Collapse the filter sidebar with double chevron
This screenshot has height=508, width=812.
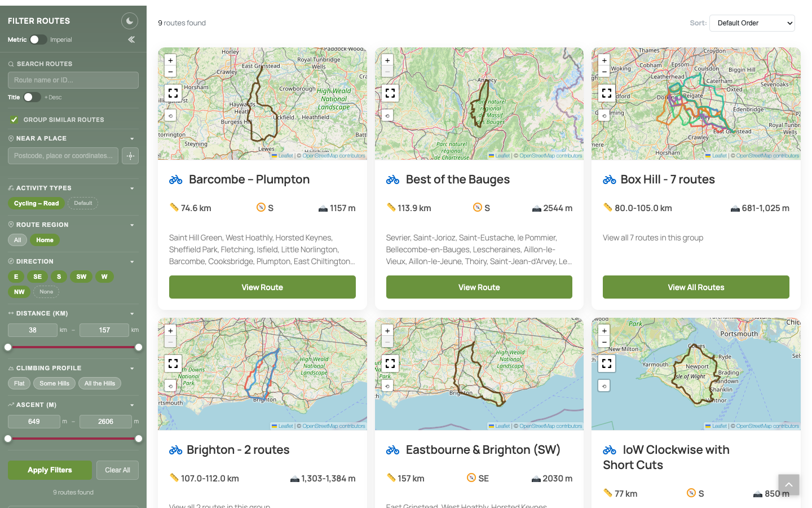(131, 40)
